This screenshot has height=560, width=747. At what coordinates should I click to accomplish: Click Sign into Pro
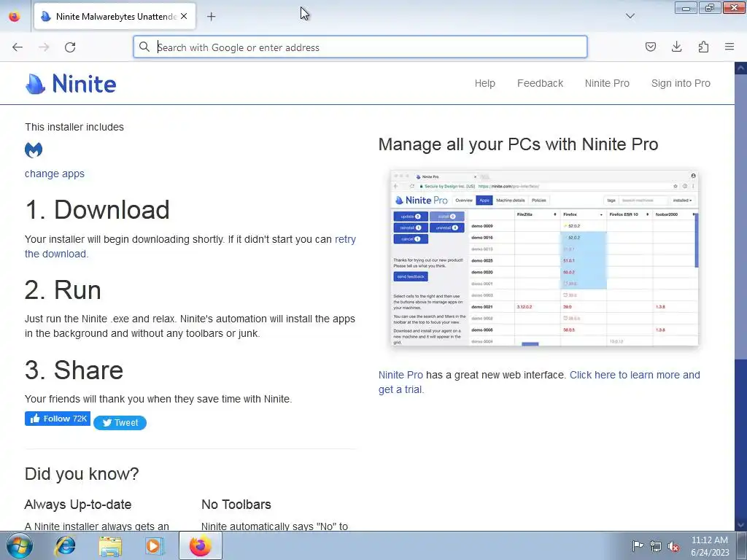tap(681, 83)
